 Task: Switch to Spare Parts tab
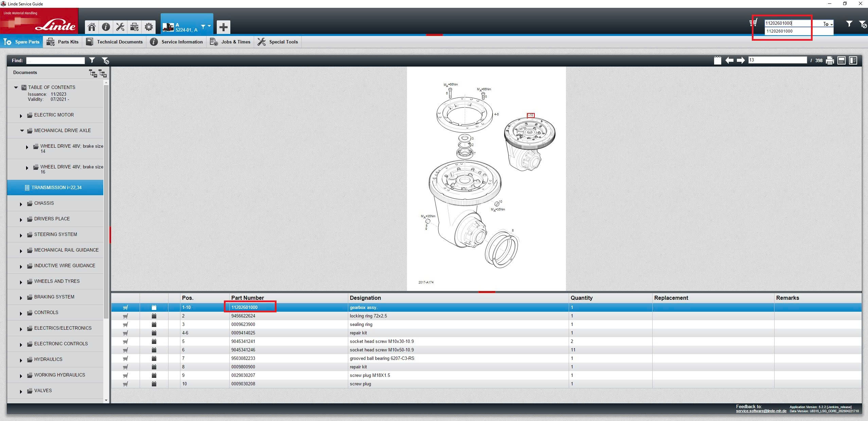pyautogui.click(x=21, y=42)
